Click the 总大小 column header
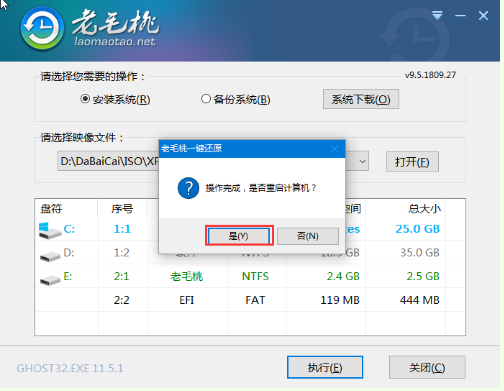 point(424,209)
